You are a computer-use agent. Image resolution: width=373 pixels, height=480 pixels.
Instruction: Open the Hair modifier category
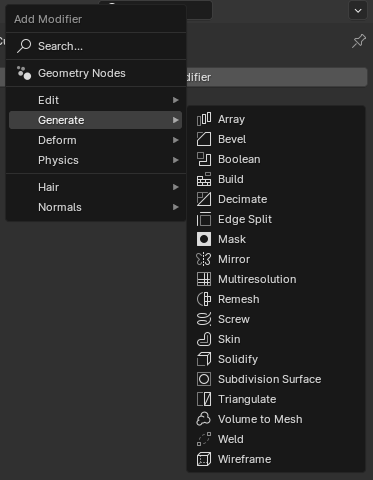96,187
